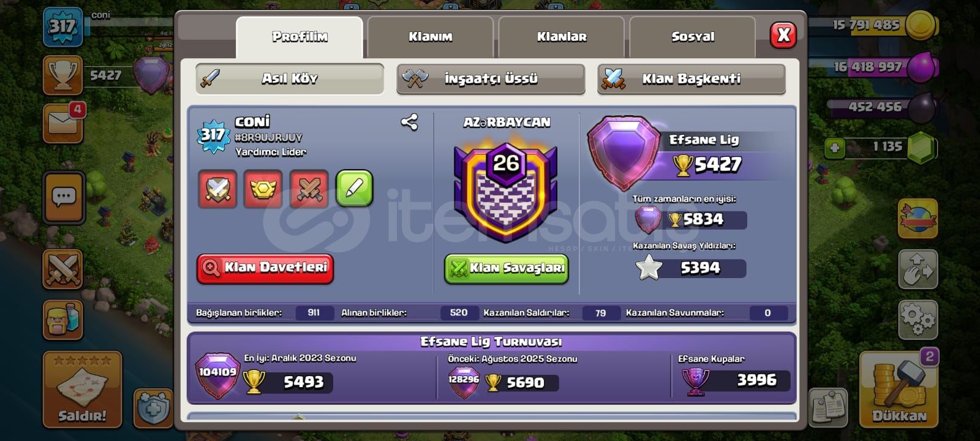The width and height of the screenshot is (980, 441).
Task: Open the army barbarian icon
Action: click(62, 319)
